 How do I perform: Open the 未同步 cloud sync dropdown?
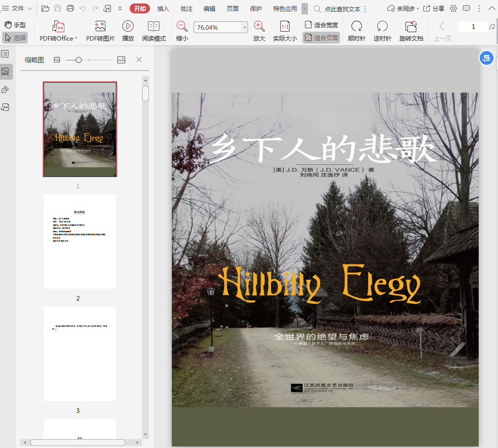tap(403, 8)
